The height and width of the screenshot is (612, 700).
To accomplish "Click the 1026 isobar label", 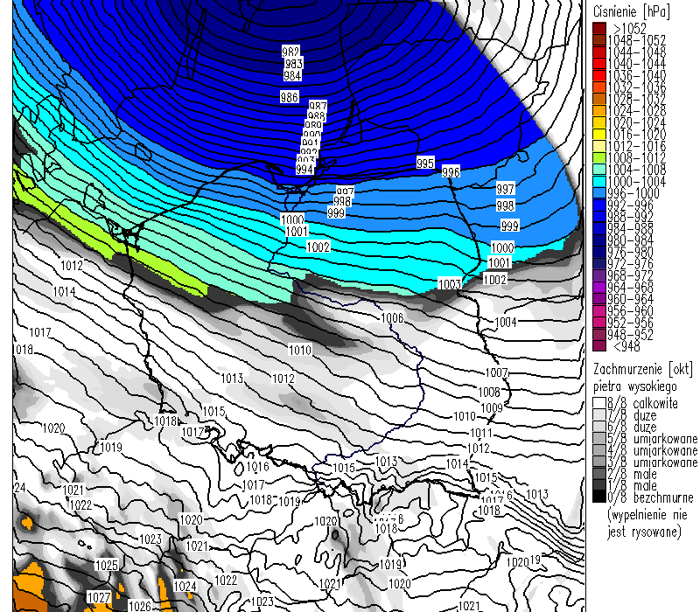I will point(140,606).
